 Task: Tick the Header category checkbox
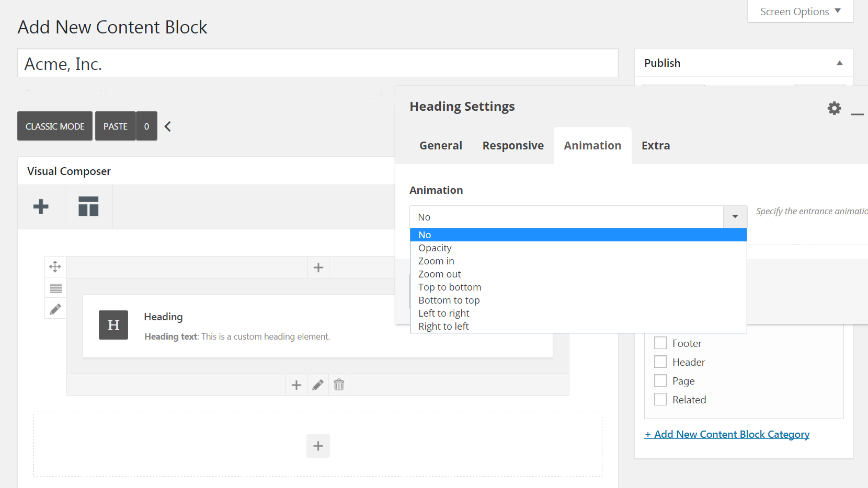(660, 362)
